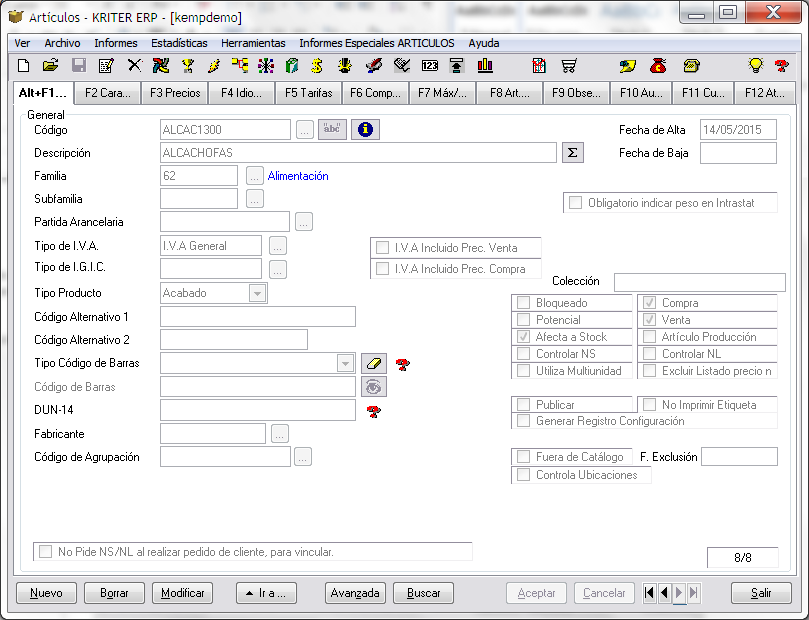
Task: Go to the first record navigation arrow
Action: point(650,593)
